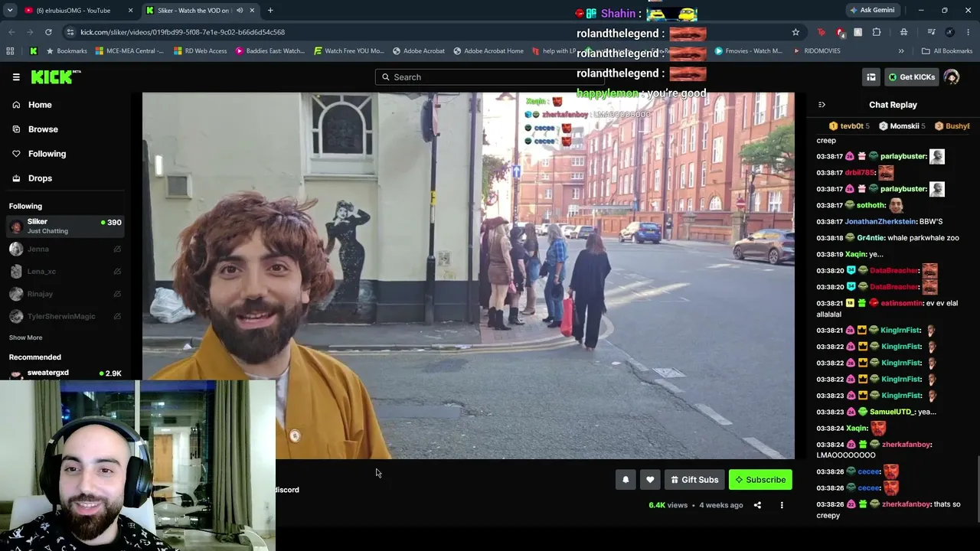Open sweatergxd recommended channel

click(x=65, y=373)
